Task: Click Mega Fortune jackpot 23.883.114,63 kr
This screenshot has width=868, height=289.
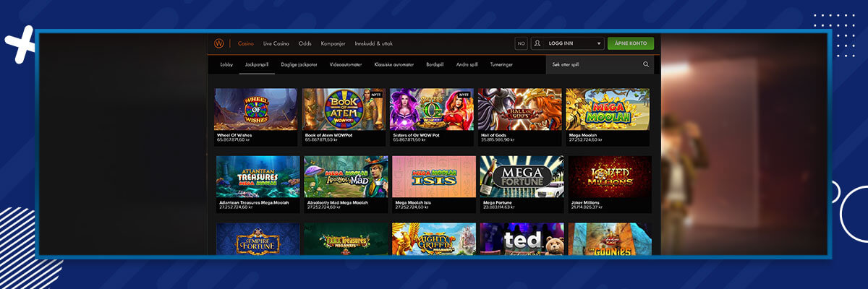Action: coord(500,207)
